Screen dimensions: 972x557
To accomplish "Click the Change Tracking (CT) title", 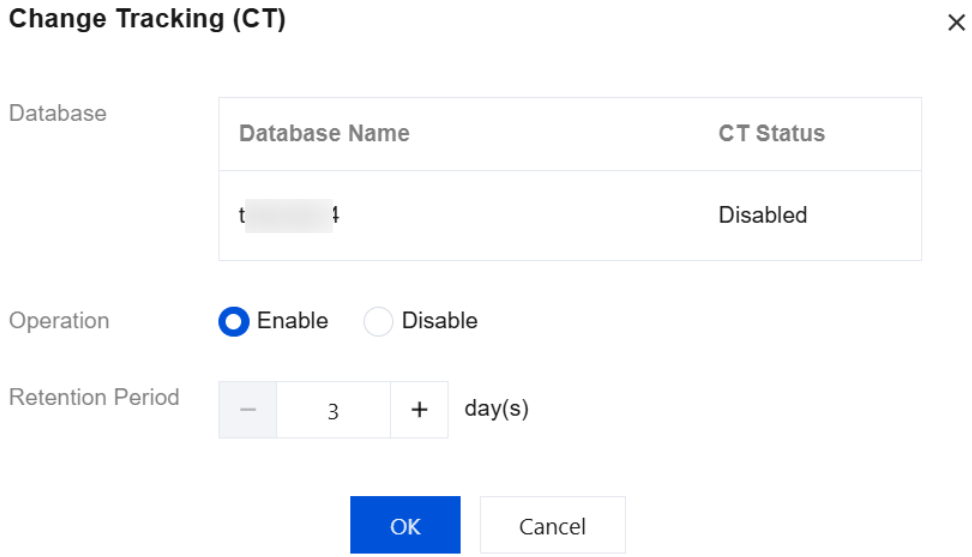I will pyautogui.click(x=147, y=20).
